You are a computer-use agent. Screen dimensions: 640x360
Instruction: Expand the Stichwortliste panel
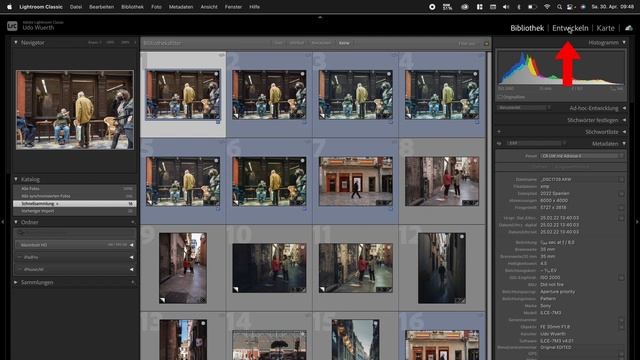point(624,132)
